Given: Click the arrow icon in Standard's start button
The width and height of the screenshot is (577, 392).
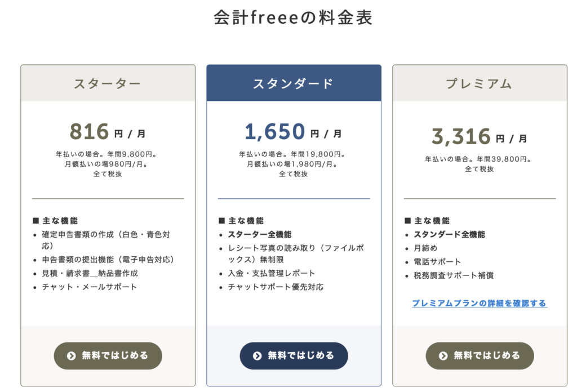Looking at the screenshot, I should [257, 356].
